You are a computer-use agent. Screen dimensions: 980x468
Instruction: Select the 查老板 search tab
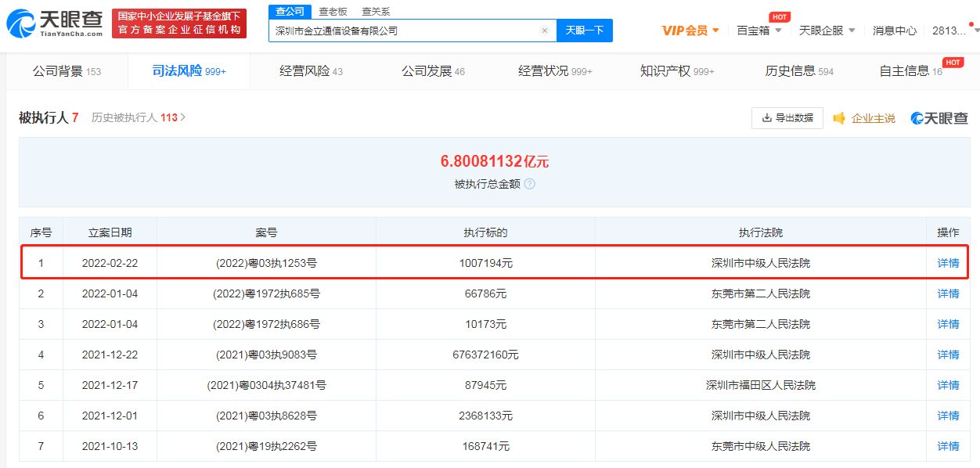click(x=333, y=12)
